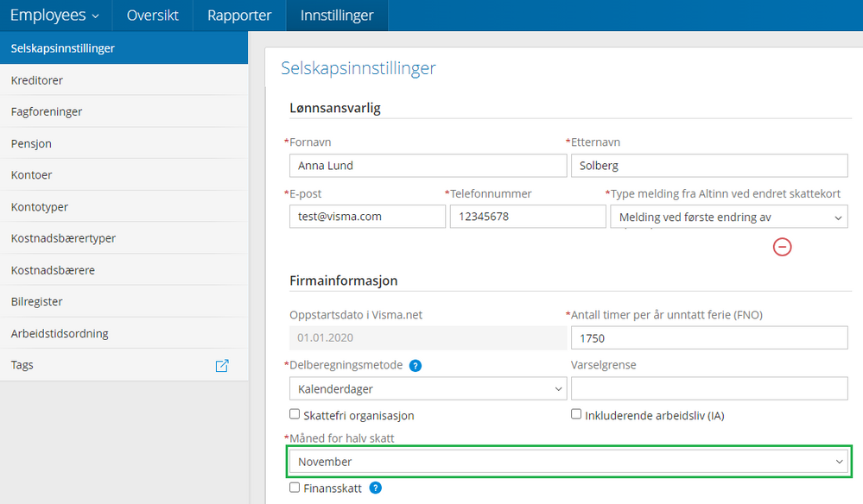Click help icon next to Finansskatt
This screenshot has width=863, height=504.
click(x=375, y=488)
